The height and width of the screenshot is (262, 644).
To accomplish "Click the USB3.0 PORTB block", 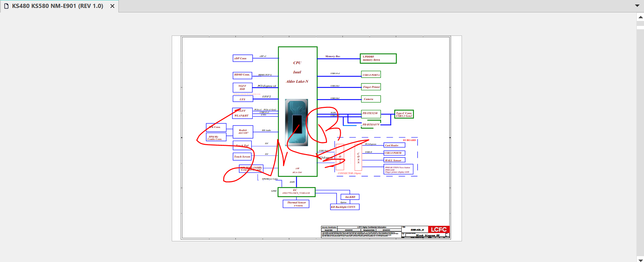I will tap(394, 153).
